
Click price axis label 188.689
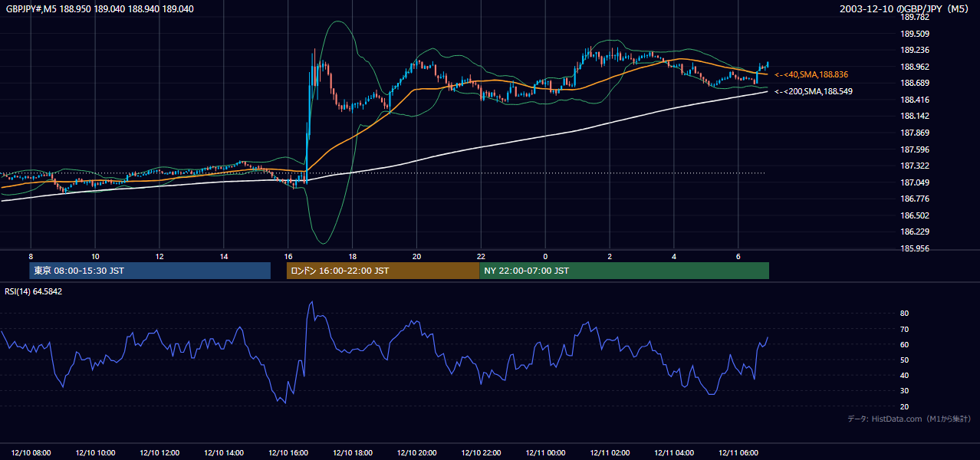coord(914,83)
